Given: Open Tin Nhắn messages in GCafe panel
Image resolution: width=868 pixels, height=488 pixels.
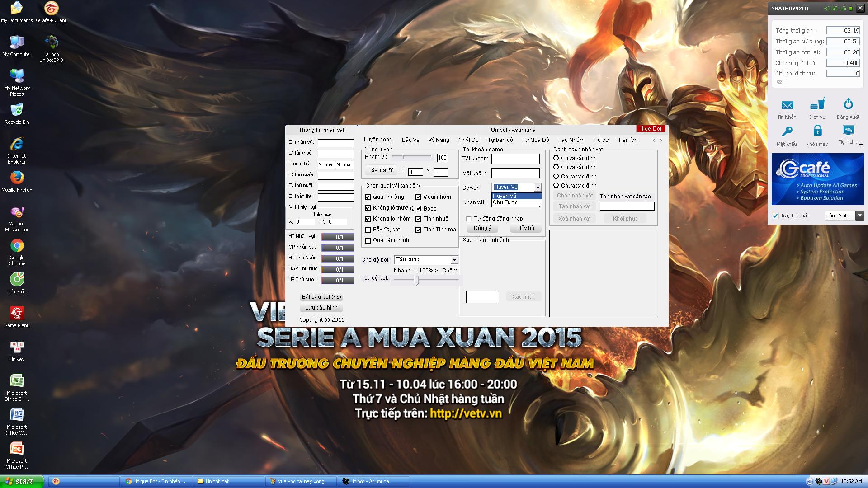Looking at the screenshot, I should pos(787,109).
